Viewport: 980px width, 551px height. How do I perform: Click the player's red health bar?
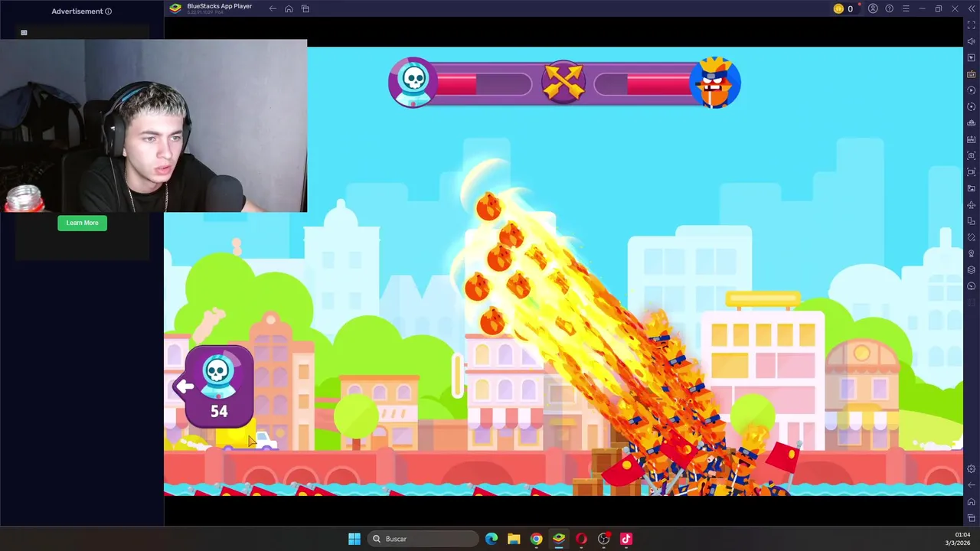click(x=457, y=83)
